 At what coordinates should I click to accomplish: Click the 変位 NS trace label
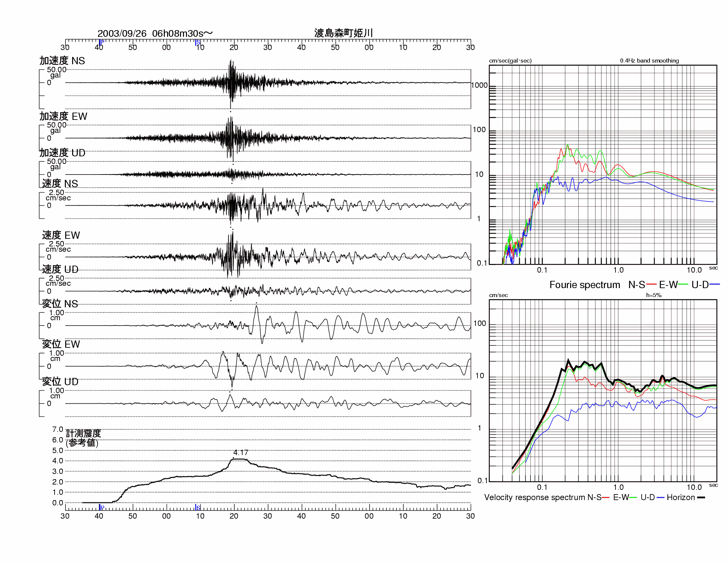[x=60, y=303]
